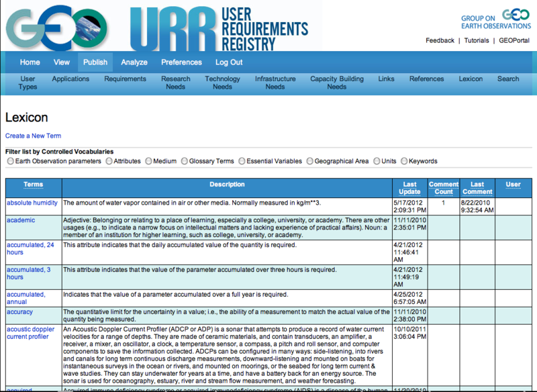The image size is (537, 392).
Task: Open the Lexicon submenu item
Action: [x=471, y=79]
